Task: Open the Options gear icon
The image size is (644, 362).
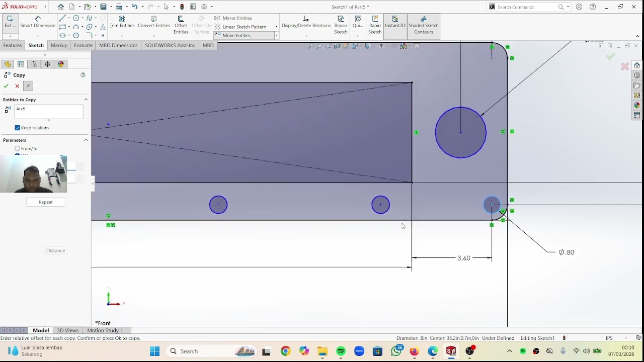Action: click(x=204, y=7)
